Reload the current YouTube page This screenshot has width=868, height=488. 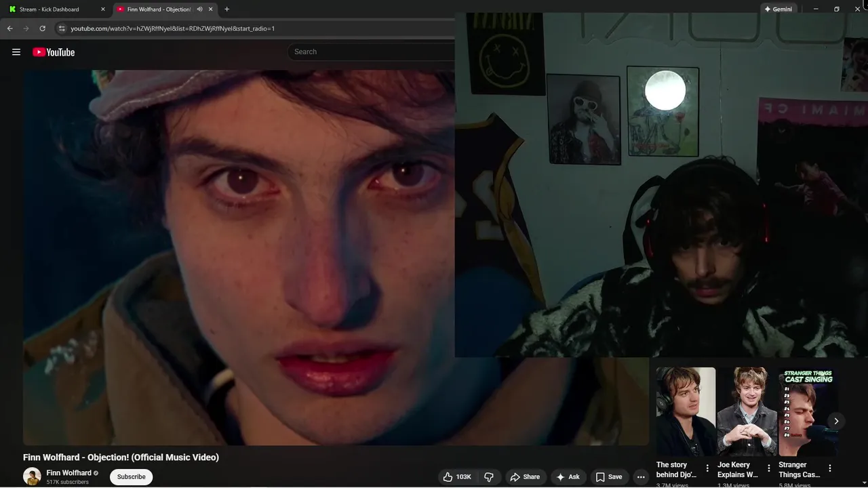42,28
